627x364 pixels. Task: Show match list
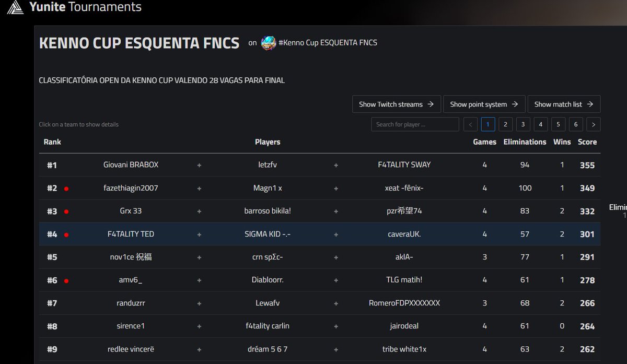pyautogui.click(x=564, y=104)
